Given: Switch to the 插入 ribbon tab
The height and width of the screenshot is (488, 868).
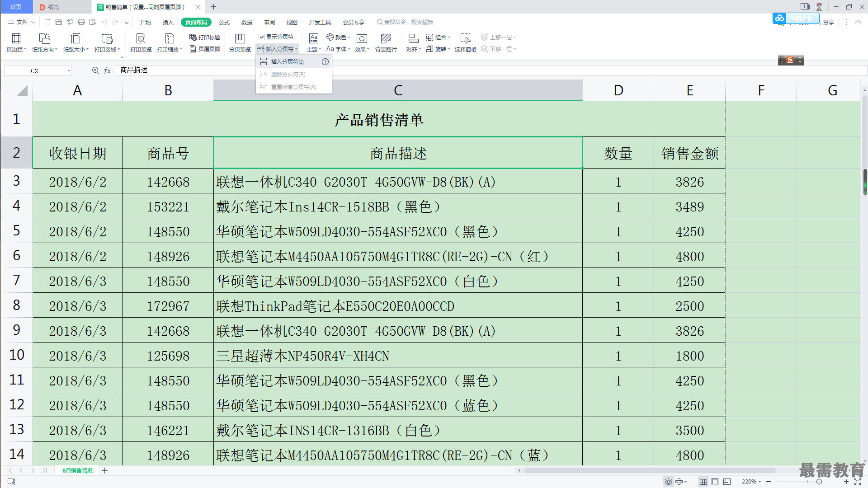Looking at the screenshot, I should (168, 22).
